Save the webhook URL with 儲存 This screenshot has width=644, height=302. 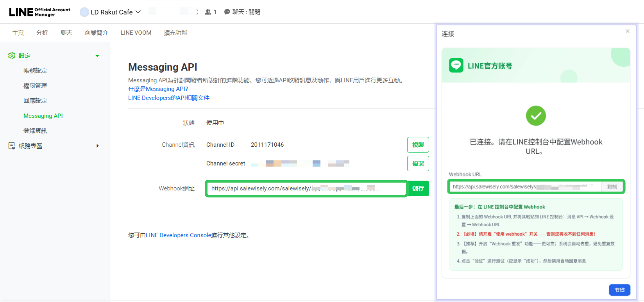point(418,188)
